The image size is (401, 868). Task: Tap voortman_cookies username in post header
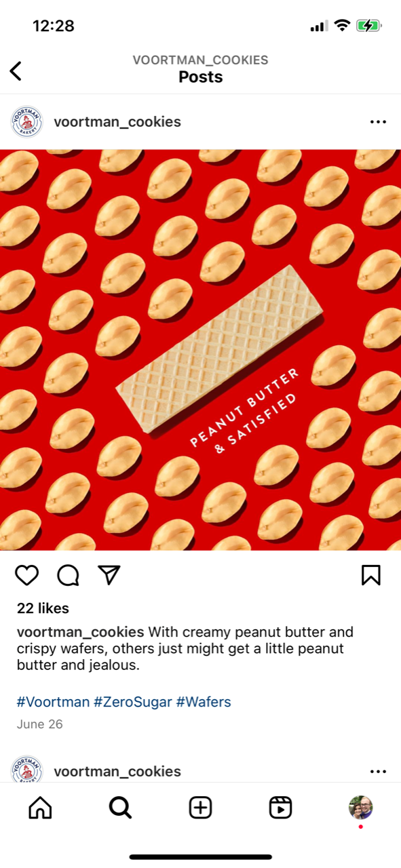click(117, 122)
